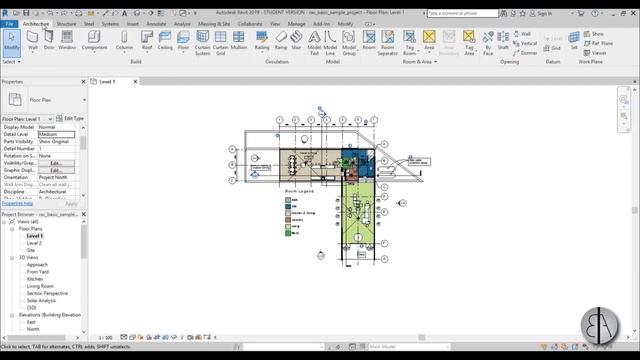Switch to the Massing & Site tab
The width and height of the screenshot is (640, 360).
tap(214, 24)
